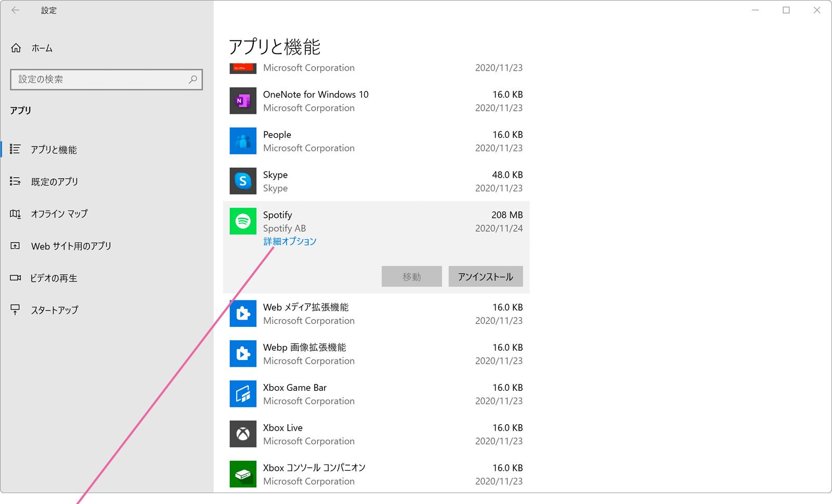Click the Skype 48.0 KB size value
832x504 pixels.
pyautogui.click(x=508, y=175)
